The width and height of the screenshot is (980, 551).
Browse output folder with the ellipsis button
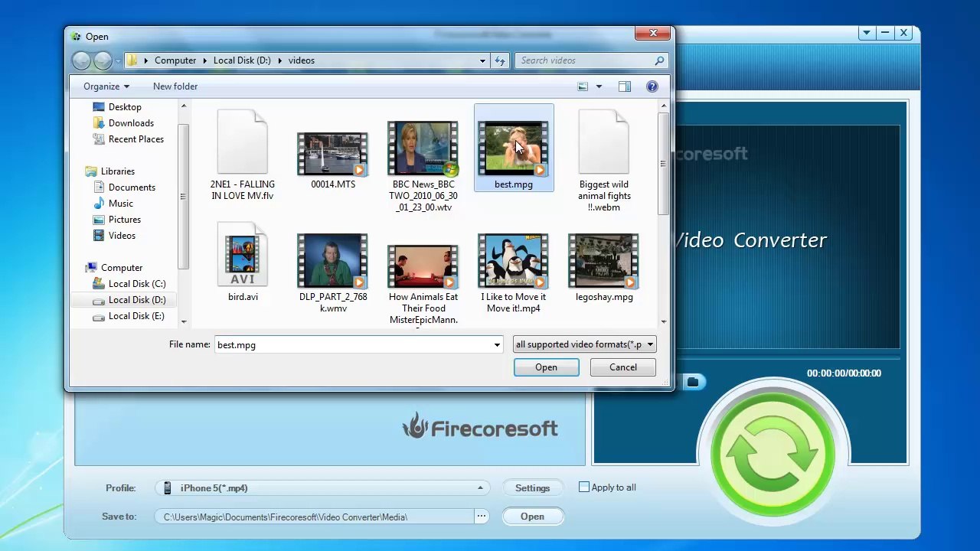482,517
